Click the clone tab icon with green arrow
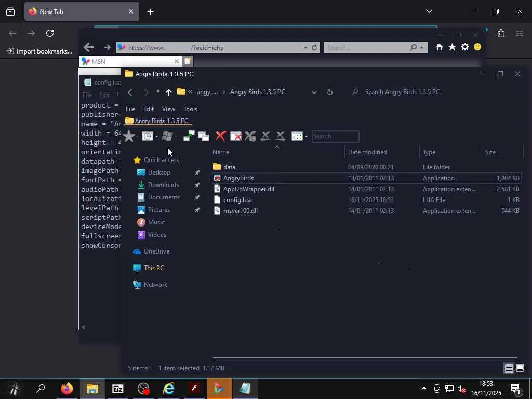 click(x=189, y=136)
